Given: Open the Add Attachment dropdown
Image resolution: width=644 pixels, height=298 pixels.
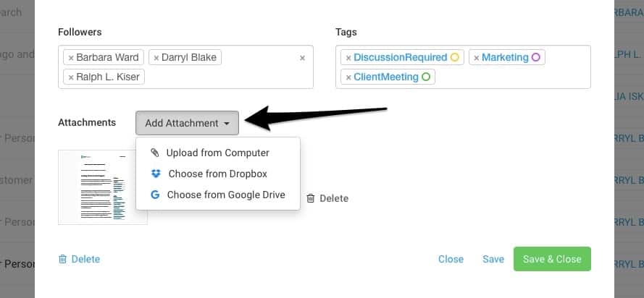Looking at the screenshot, I should click(x=187, y=123).
